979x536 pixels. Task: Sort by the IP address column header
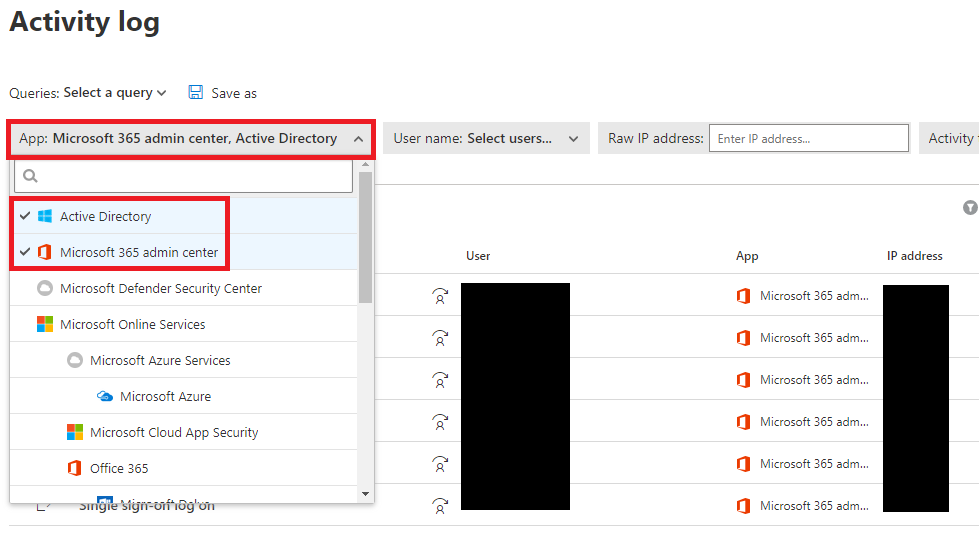pyautogui.click(x=915, y=256)
